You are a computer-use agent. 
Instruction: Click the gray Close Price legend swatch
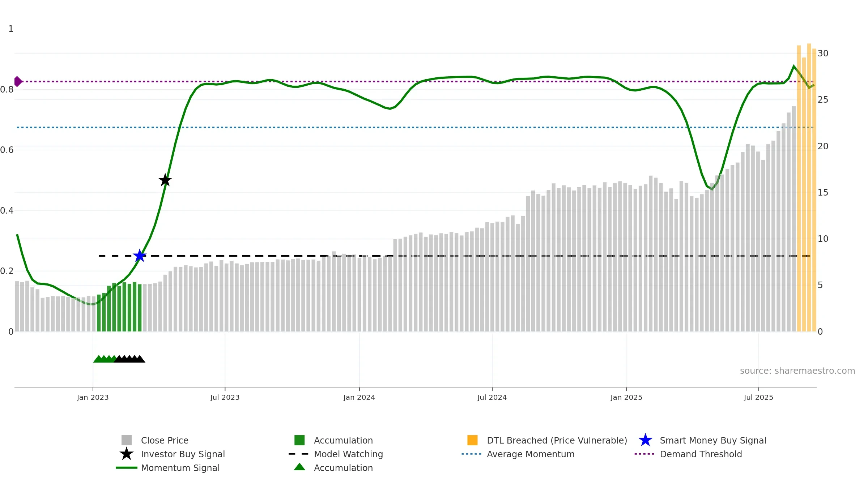pyautogui.click(x=127, y=440)
